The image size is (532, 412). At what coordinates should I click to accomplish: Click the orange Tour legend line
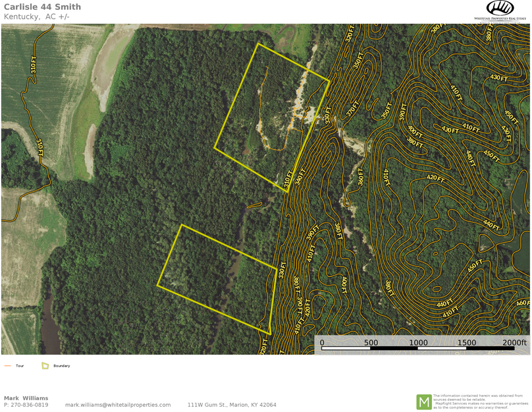coord(8,365)
